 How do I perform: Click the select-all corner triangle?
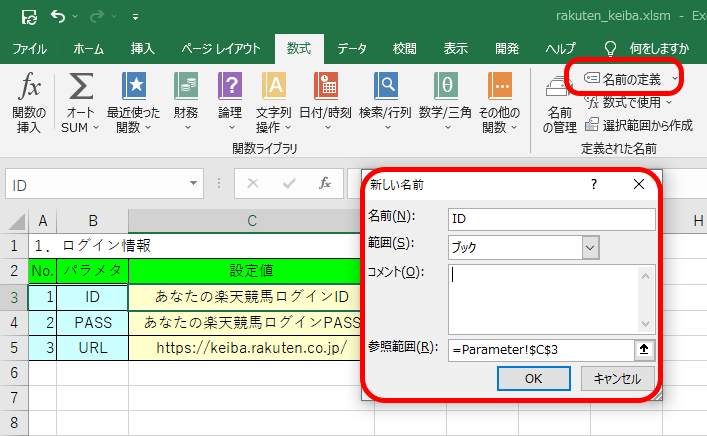(x=17, y=221)
